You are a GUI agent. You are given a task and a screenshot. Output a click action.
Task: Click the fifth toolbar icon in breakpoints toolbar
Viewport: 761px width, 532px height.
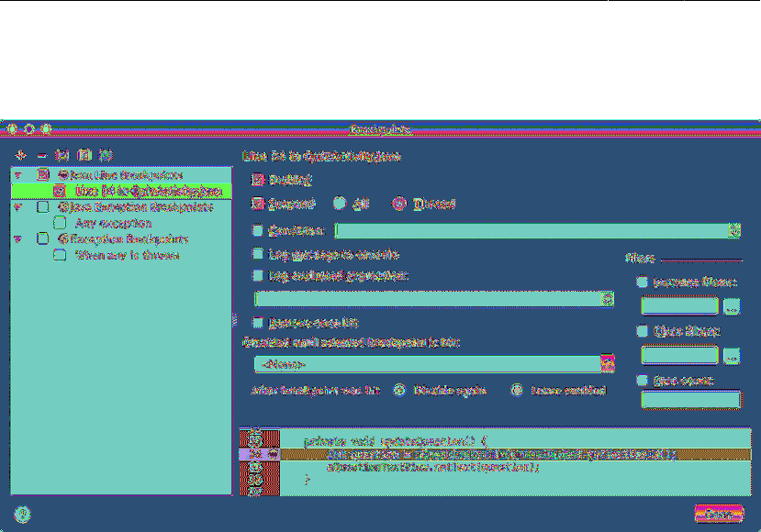(x=106, y=155)
